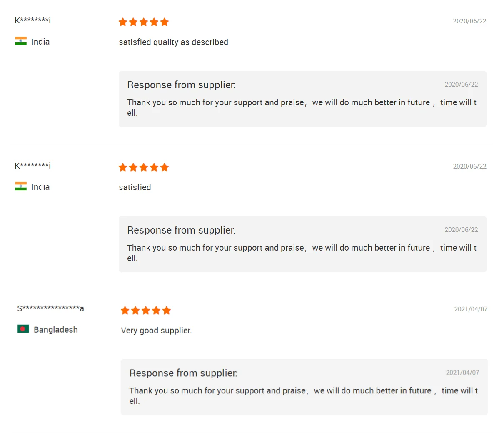Select reviewer name S****************a

point(50,308)
